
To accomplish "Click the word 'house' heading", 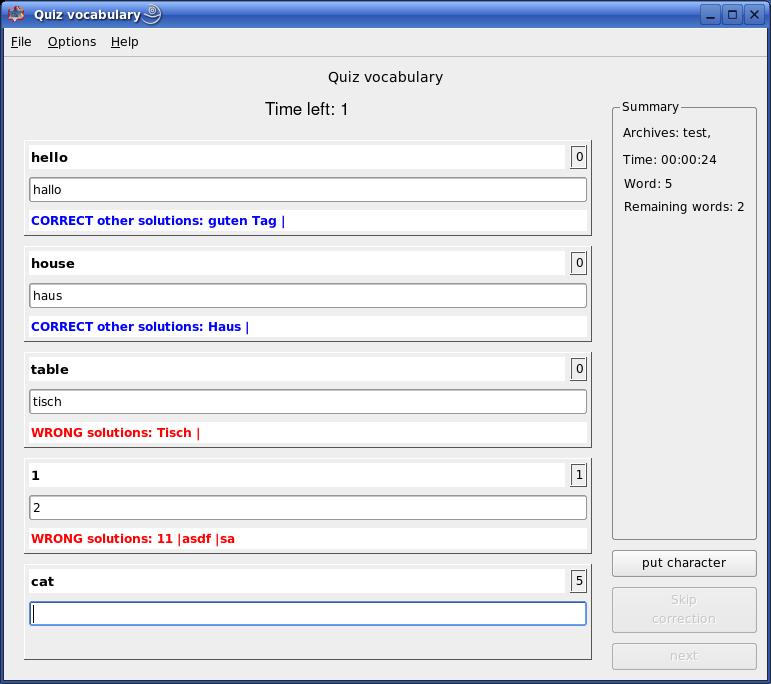I will pyautogui.click(x=53, y=264).
